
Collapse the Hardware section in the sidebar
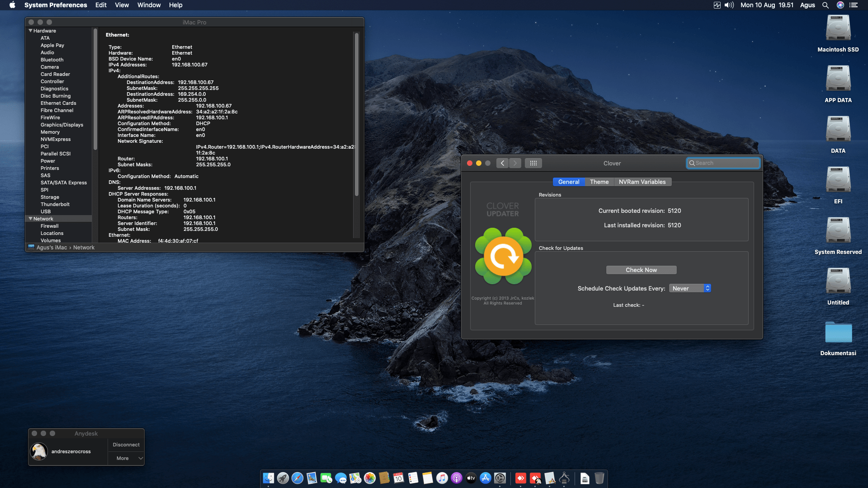click(x=31, y=31)
